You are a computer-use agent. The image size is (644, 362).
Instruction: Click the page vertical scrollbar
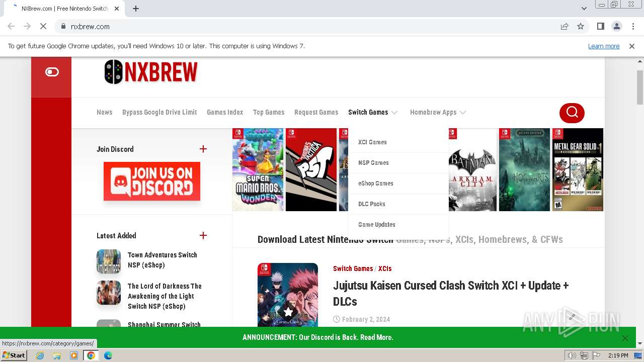tap(640, 201)
